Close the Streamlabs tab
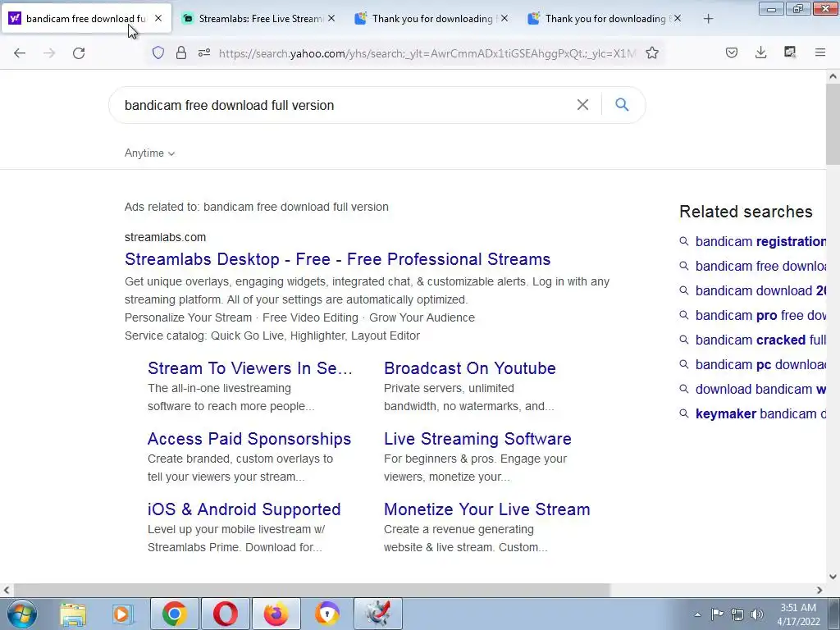 (x=331, y=18)
